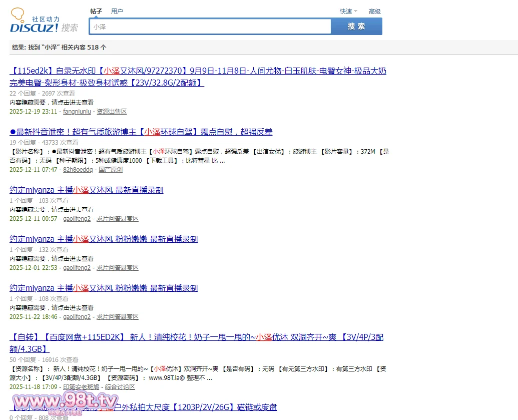Open author 印第安老斑鸠's profile
The height and width of the screenshot is (420, 518).
[x=81, y=387]
